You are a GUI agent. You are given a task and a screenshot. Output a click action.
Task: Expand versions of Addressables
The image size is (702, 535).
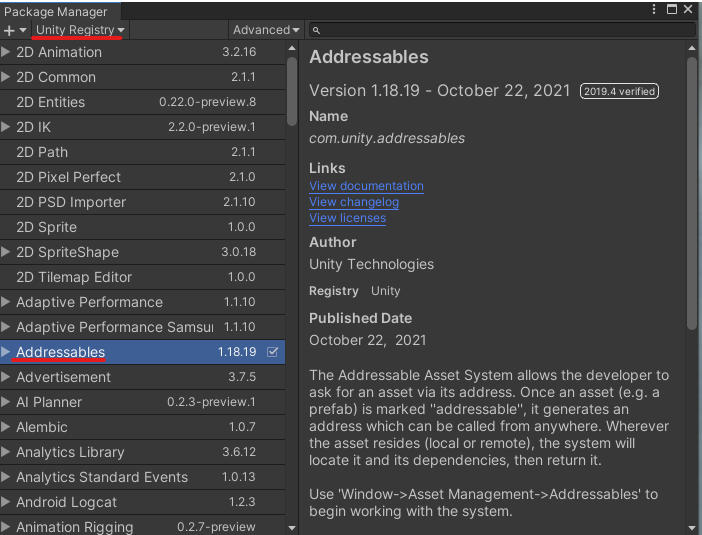(x=5, y=352)
